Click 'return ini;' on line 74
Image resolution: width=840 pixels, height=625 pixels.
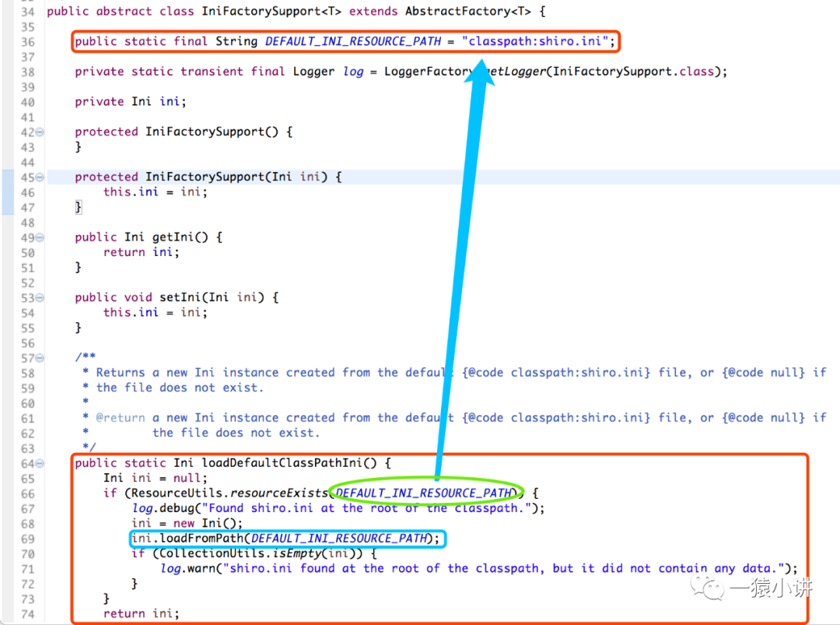[x=142, y=613]
